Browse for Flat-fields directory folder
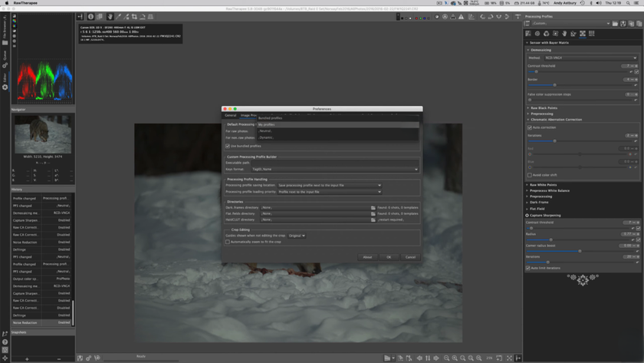Viewport: 644px width, 363px height. (x=373, y=214)
